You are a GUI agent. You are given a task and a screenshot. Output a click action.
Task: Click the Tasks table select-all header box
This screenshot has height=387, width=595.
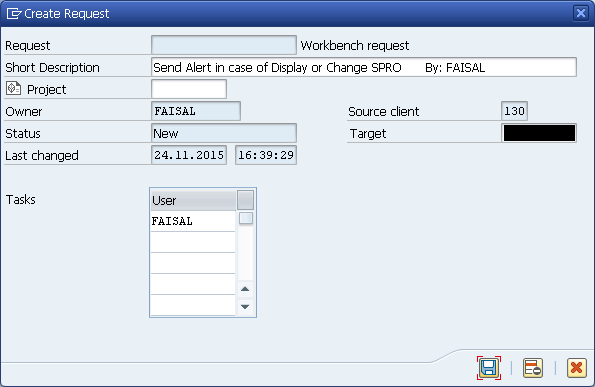(246, 200)
